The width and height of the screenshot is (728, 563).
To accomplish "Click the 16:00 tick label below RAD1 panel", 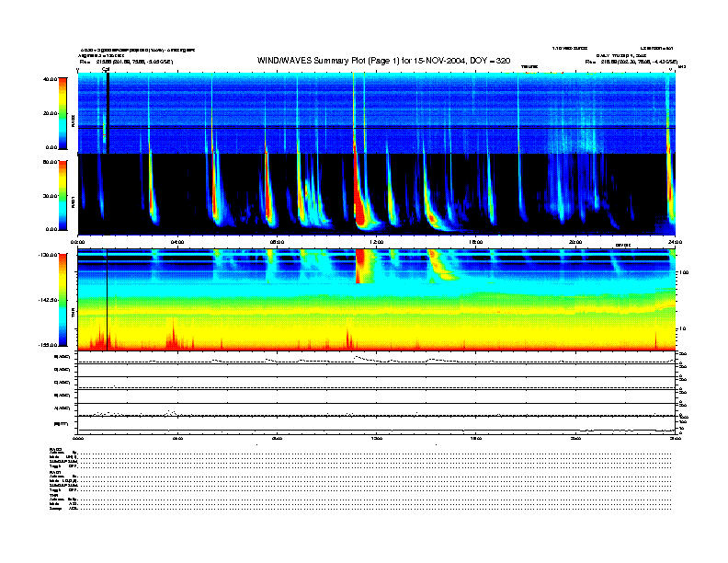I will 475,242.
